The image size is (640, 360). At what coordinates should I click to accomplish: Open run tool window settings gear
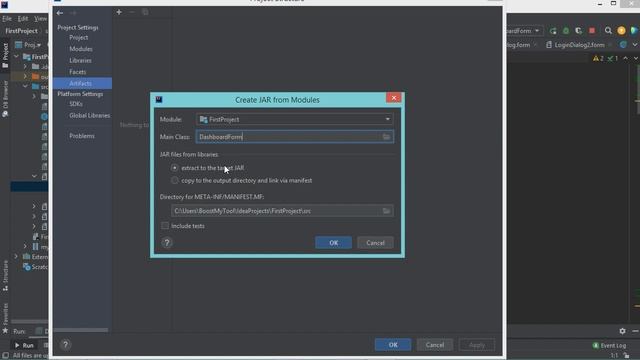(622, 331)
